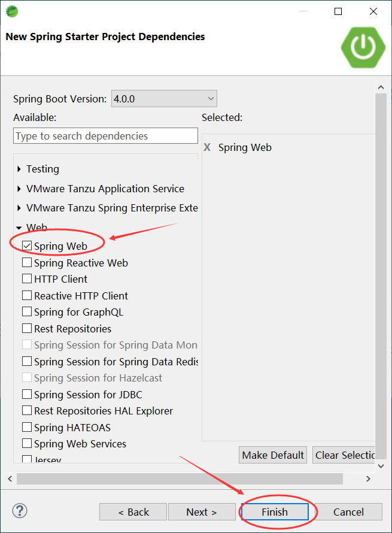Open the Spring Boot Version dropdown
This screenshot has height=533, width=392.
[211, 98]
